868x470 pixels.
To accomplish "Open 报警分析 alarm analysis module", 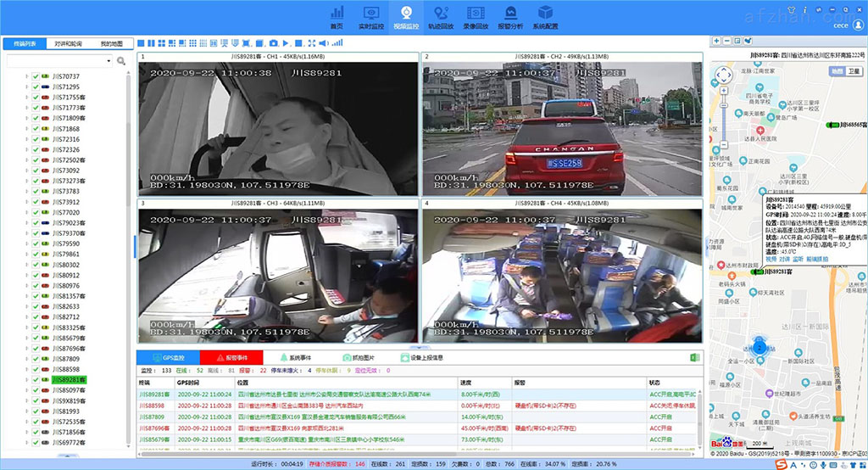I will pyautogui.click(x=509, y=17).
